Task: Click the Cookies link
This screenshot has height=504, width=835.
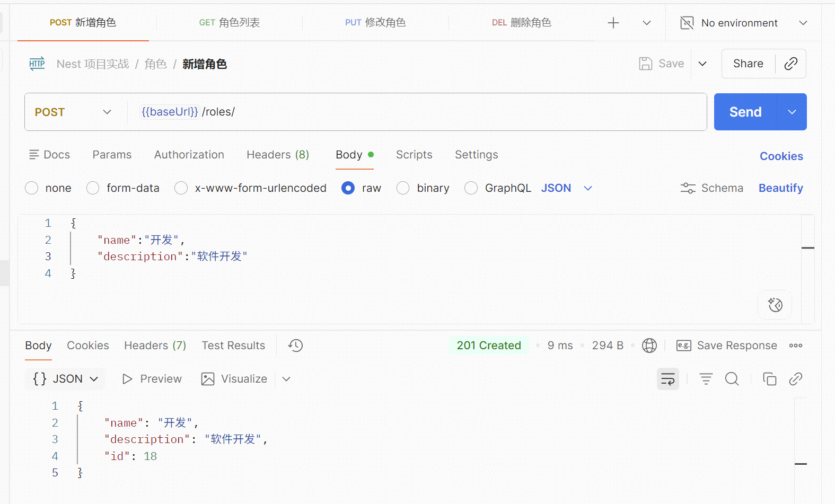Action: coord(781,156)
